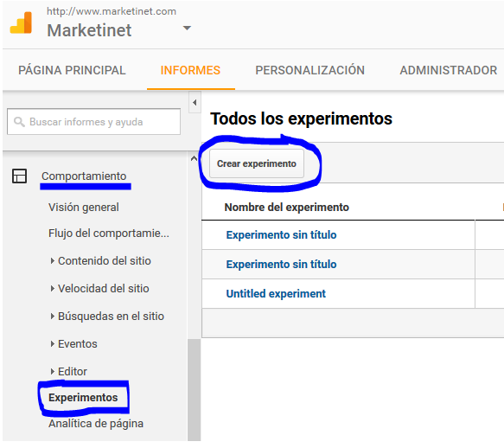
Task: Click the Google Analytics logo icon
Action: pyautogui.click(x=22, y=22)
